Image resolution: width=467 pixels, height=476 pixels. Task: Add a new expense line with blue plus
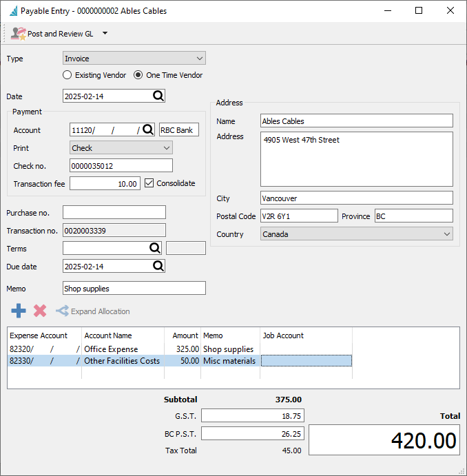click(19, 311)
